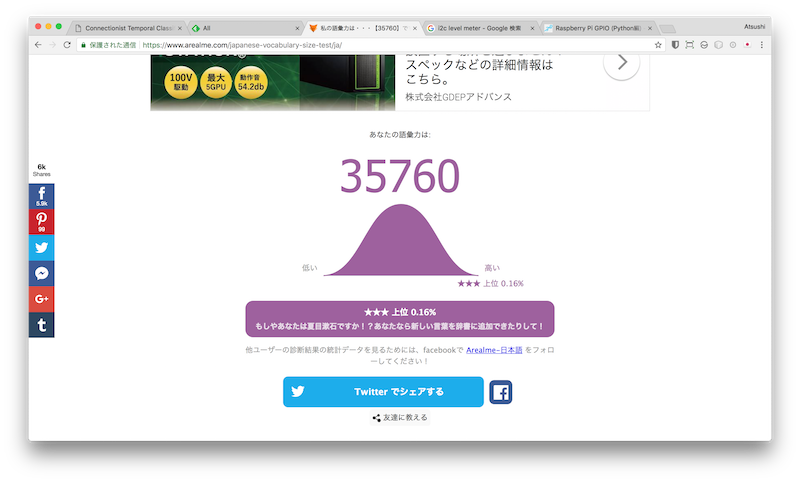Click the Google+ share icon

pos(41,299)
